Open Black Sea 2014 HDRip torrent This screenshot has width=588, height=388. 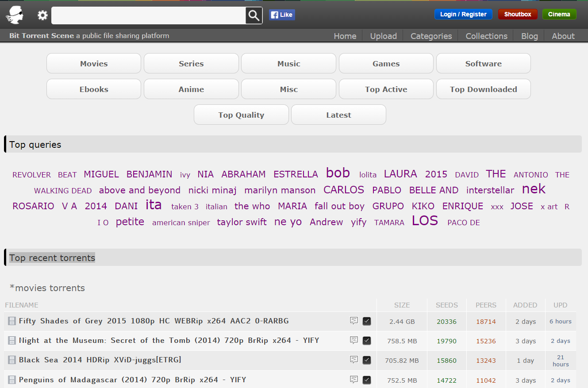pos(100,360)
